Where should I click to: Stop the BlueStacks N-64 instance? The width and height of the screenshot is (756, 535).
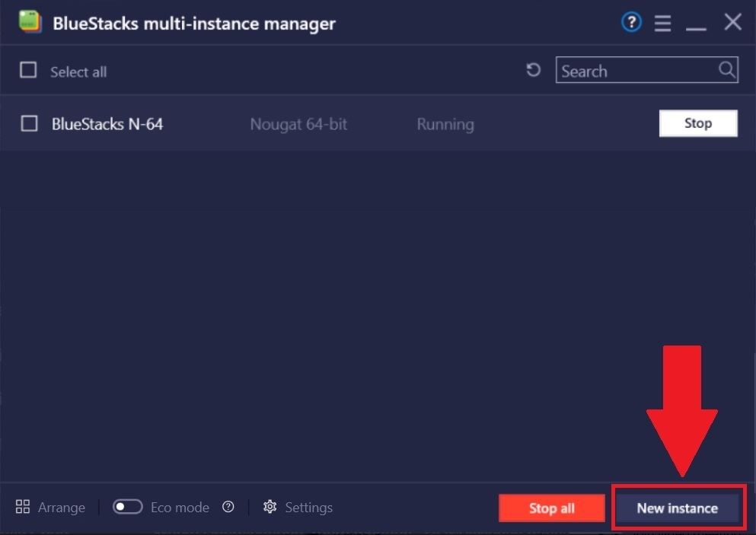pyautogui.click(x=697, y=123)
